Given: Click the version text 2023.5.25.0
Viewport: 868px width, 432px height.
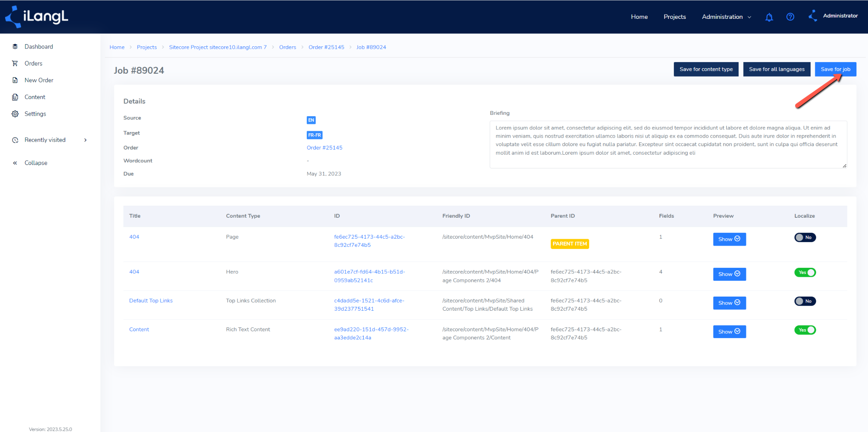Looking at the screenshot, I should tap(51, 429).
